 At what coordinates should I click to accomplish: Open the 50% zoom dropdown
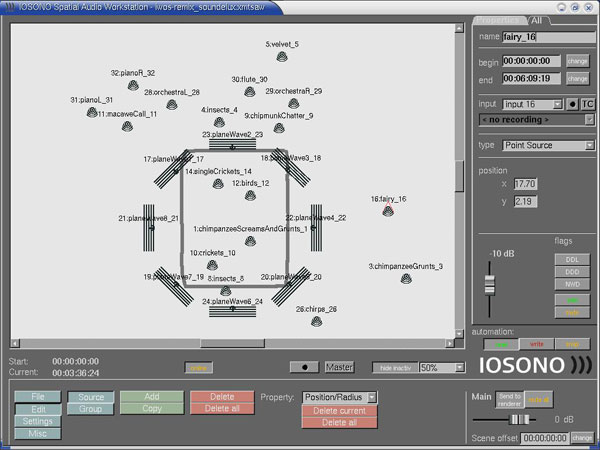pyautogui.click(x=460, y=368)
